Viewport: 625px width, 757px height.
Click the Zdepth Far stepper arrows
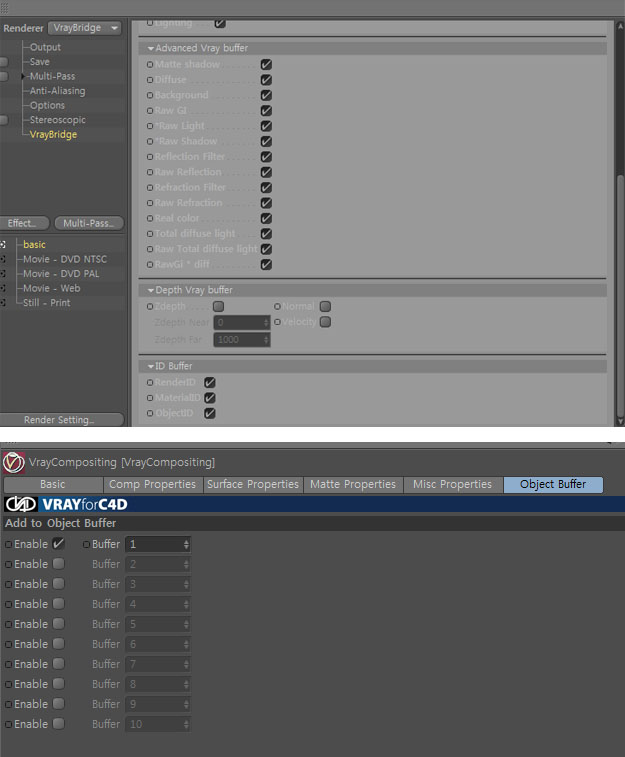pos(266,340)
